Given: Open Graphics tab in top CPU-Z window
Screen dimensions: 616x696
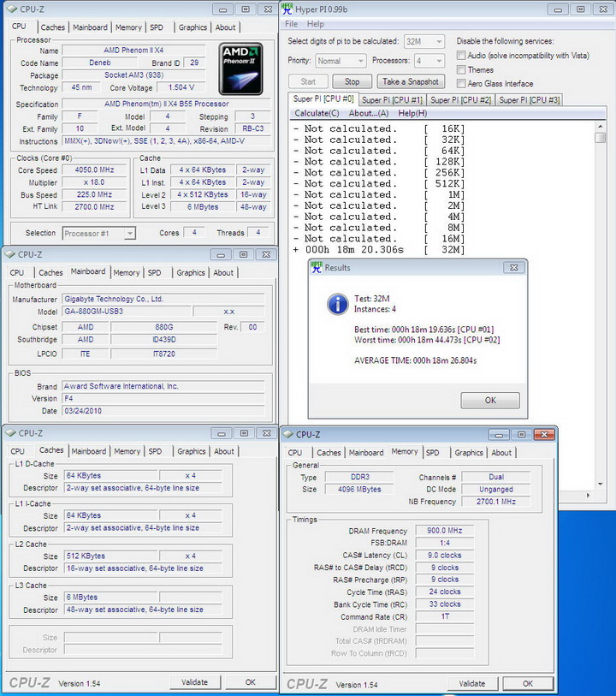Looking at the screenshot, I should pyautogui.click(x=192, y=27).
